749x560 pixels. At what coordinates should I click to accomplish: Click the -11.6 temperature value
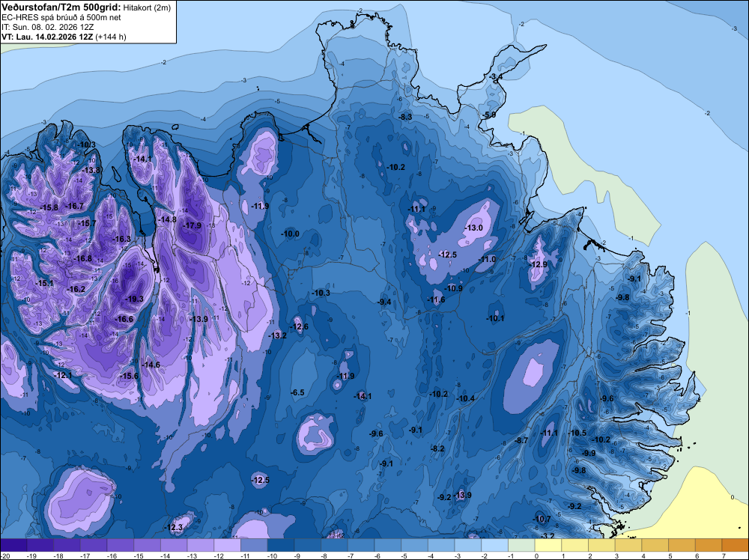pyautogui.click(x=436, y=299)
